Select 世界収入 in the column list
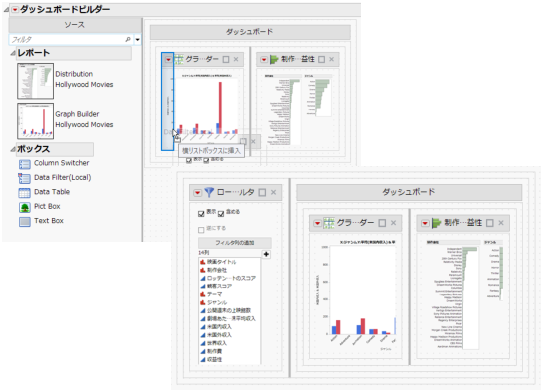 [217, 343]
